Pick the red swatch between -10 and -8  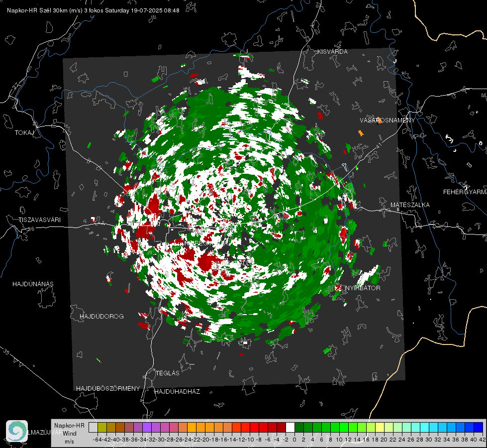(254, 427)
